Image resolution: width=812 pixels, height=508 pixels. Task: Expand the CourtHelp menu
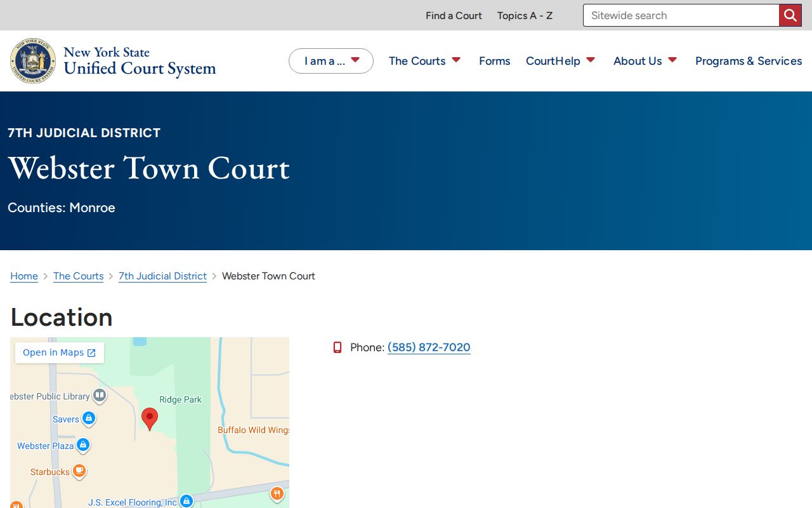point(561,61)
